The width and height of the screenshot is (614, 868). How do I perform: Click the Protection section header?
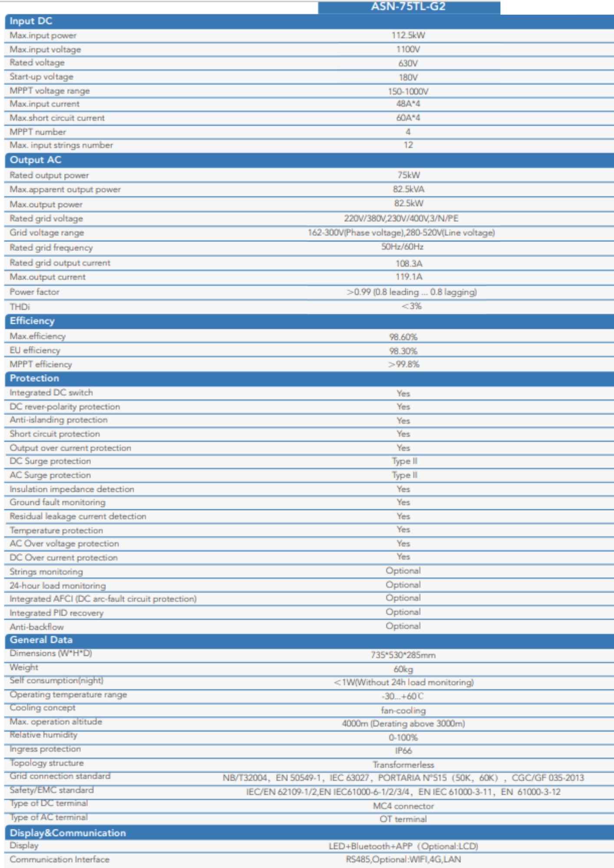(34, 378)
